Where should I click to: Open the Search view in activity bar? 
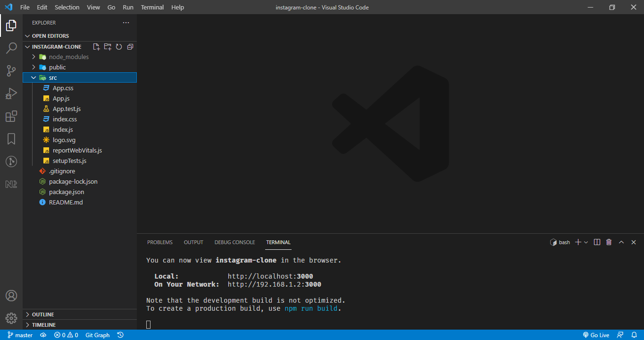pyautogui.click(x=11, y=48)
